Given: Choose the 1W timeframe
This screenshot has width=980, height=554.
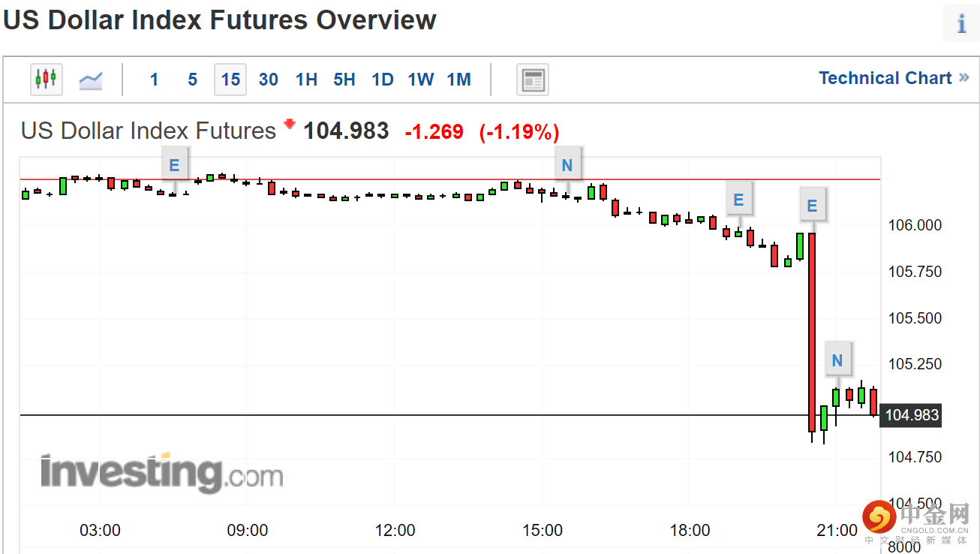Looking at the screenshot, I should [421, 80].
